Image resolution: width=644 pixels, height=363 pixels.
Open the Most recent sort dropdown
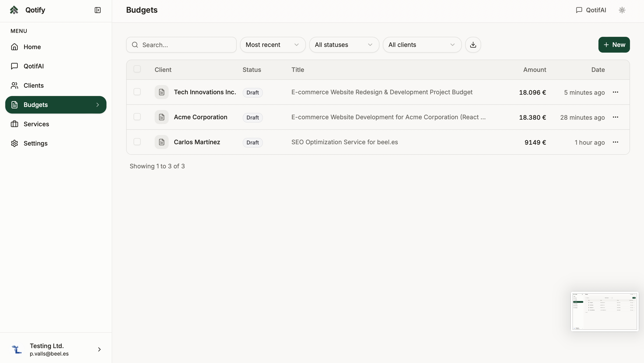273,45
